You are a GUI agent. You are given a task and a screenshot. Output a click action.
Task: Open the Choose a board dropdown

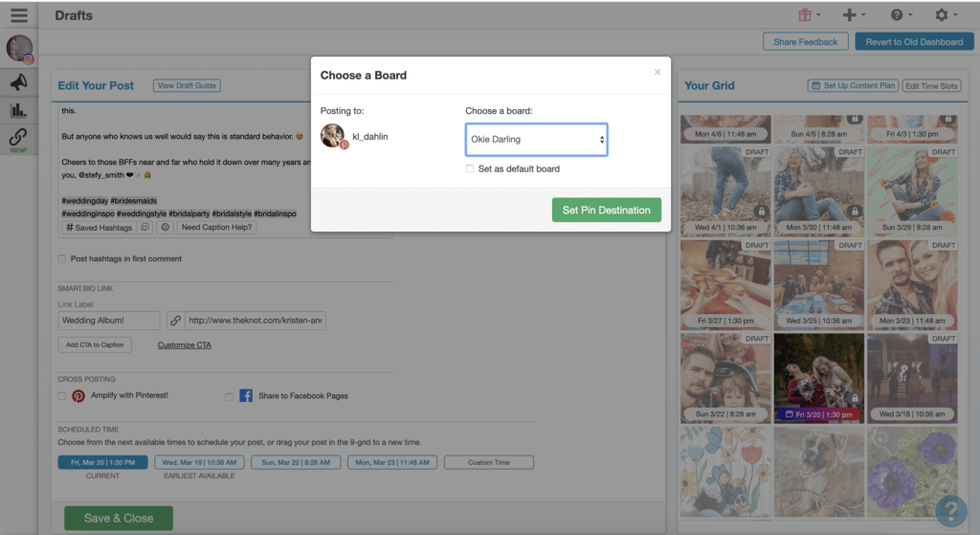point(536,140)
